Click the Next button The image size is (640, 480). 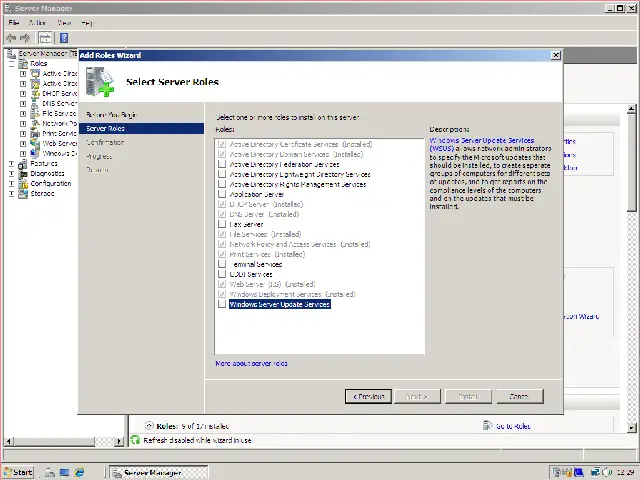click(417, 396)
